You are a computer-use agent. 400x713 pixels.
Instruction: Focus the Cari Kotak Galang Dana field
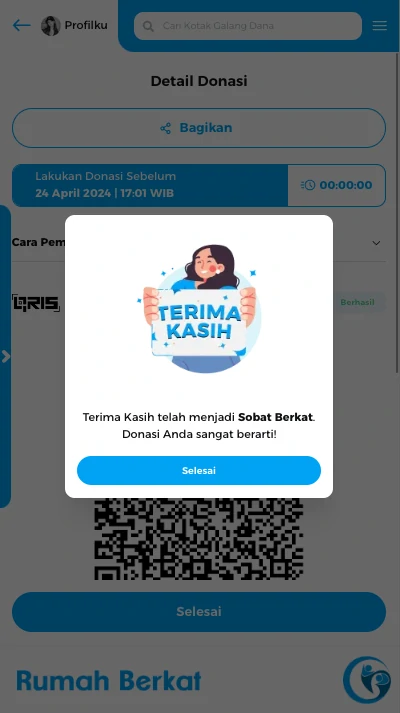248,26
